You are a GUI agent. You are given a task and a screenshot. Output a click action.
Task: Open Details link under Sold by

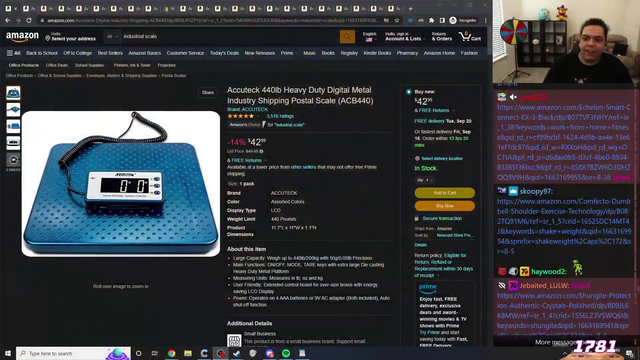pos(420,245)
